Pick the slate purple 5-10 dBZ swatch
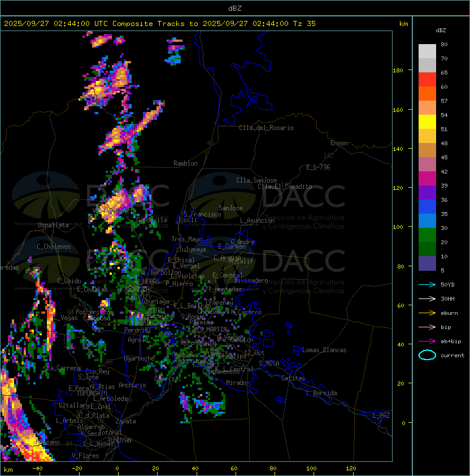 (x=427, y=263)
